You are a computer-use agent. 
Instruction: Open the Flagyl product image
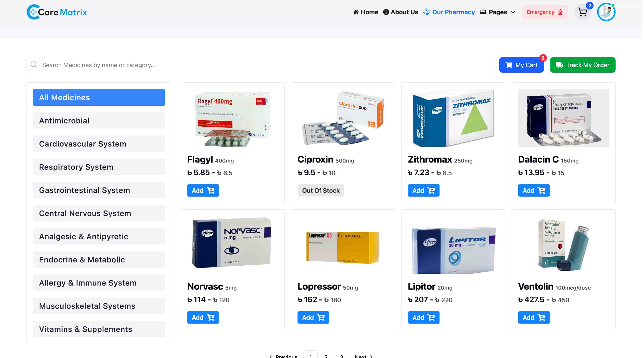point(233,118)
